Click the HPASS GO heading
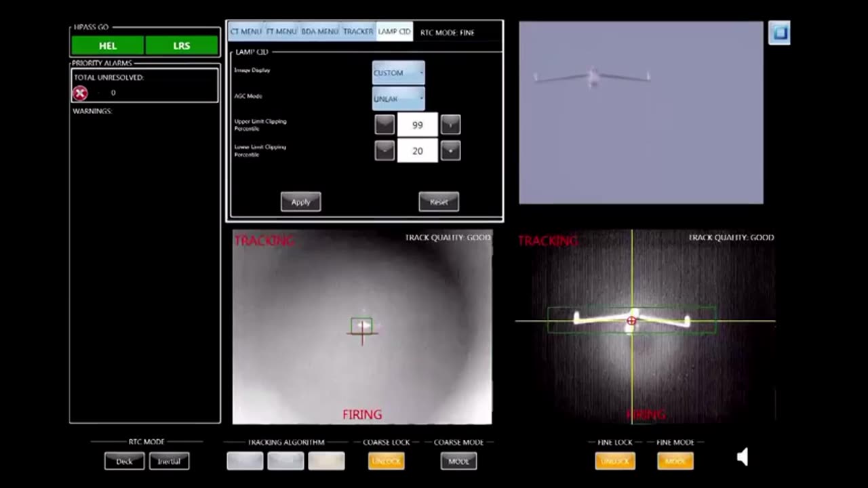This screenshot has height=488, width=868. click(x=90, y=27)
